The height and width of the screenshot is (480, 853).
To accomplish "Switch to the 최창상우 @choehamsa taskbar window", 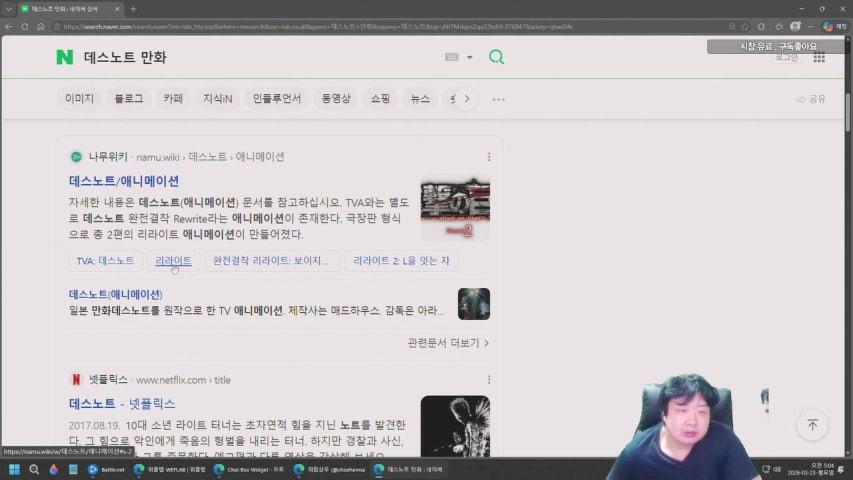I will [330, 469].
